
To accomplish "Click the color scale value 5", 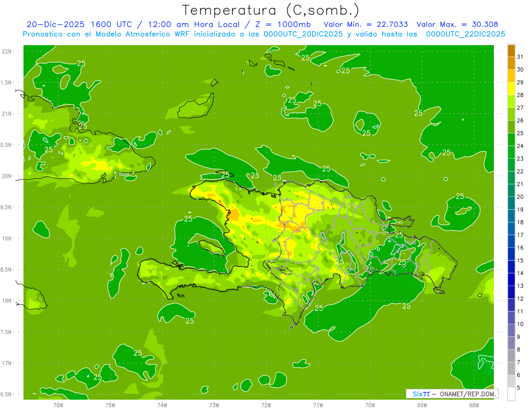I will tap(519, 388).
